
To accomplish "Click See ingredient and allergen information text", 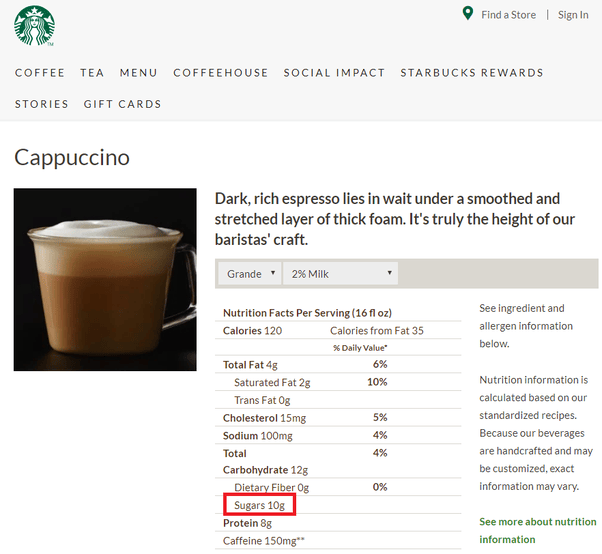I will point(526,326).
